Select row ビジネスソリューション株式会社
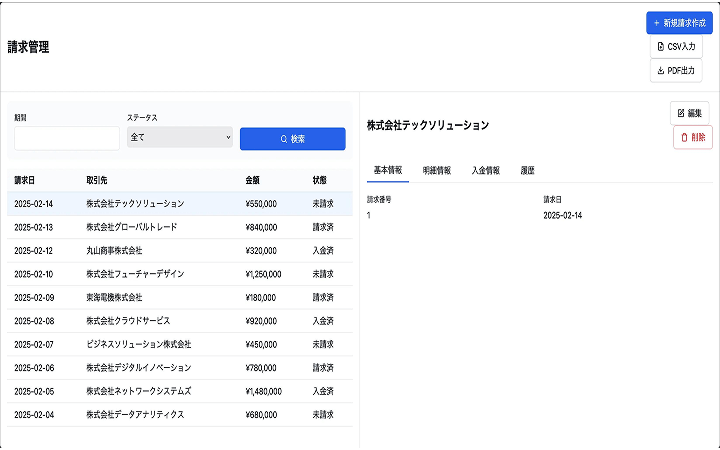Screen dimensions: 720x450 tap(180, 344)
